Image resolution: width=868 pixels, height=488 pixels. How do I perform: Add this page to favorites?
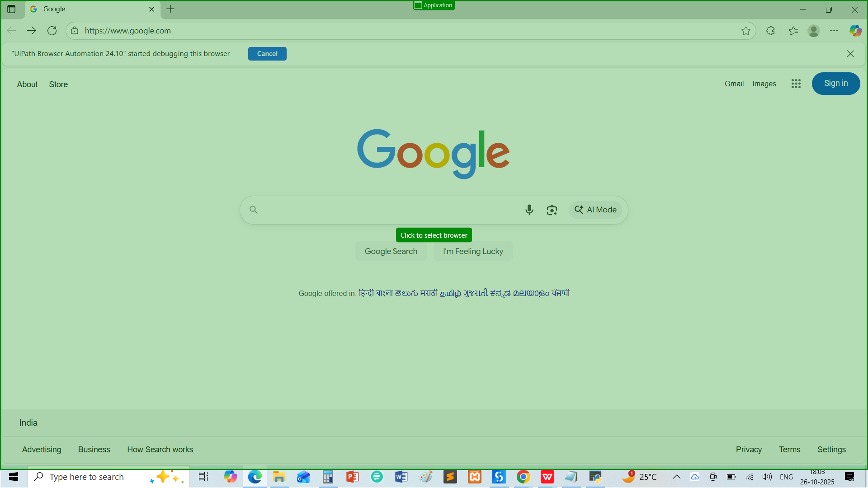pos(745,31)
